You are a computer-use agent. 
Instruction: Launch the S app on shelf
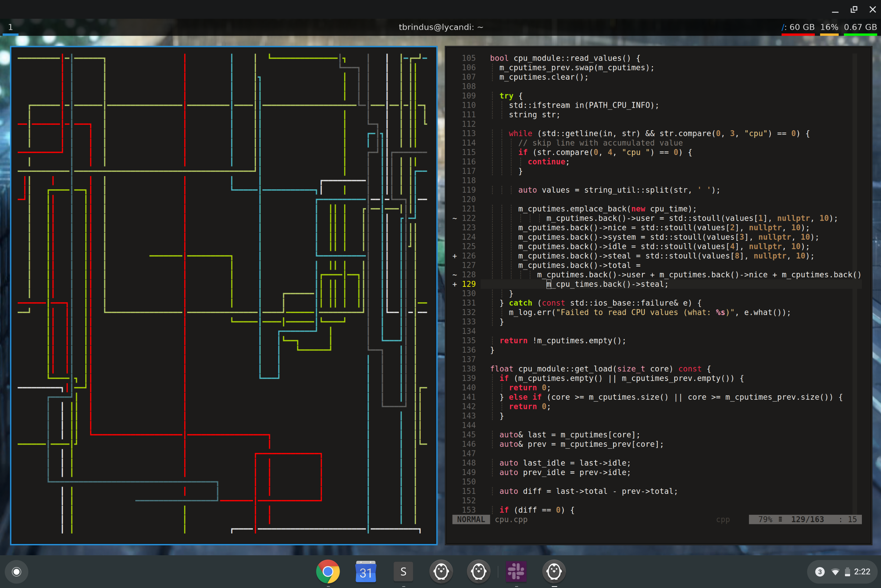403,571
